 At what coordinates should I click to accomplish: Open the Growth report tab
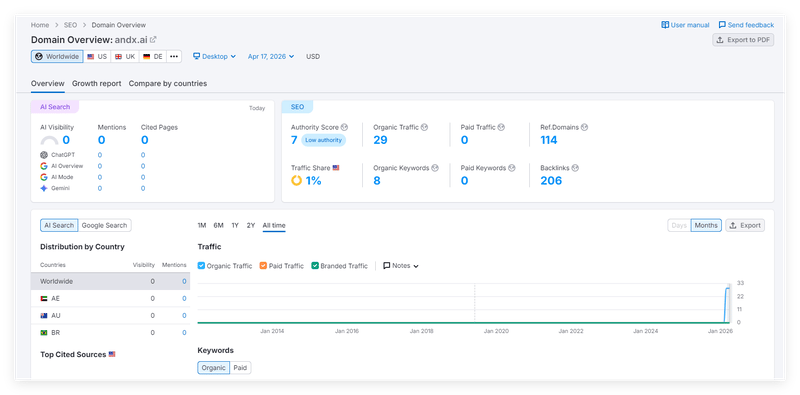pyautogui.click(x=96, y=84)
